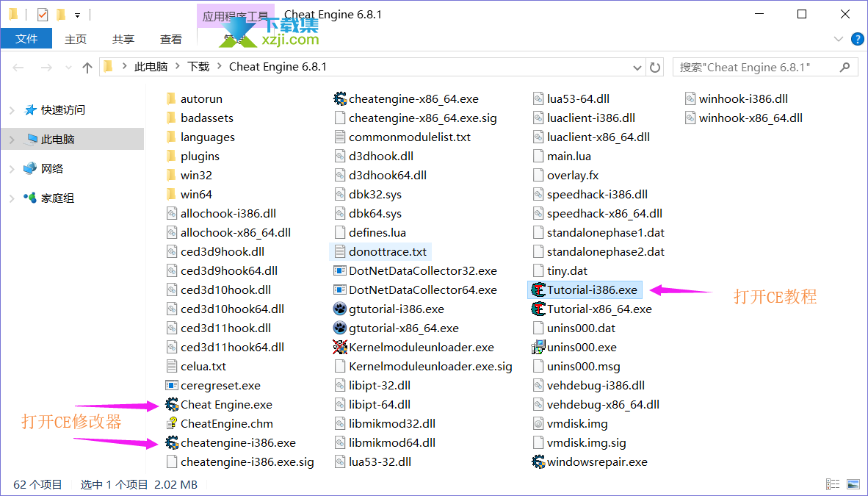Screen dimensions: 868x496
Task: Select the ced3d11hook64.dll file
Action: tap(225, 347)
